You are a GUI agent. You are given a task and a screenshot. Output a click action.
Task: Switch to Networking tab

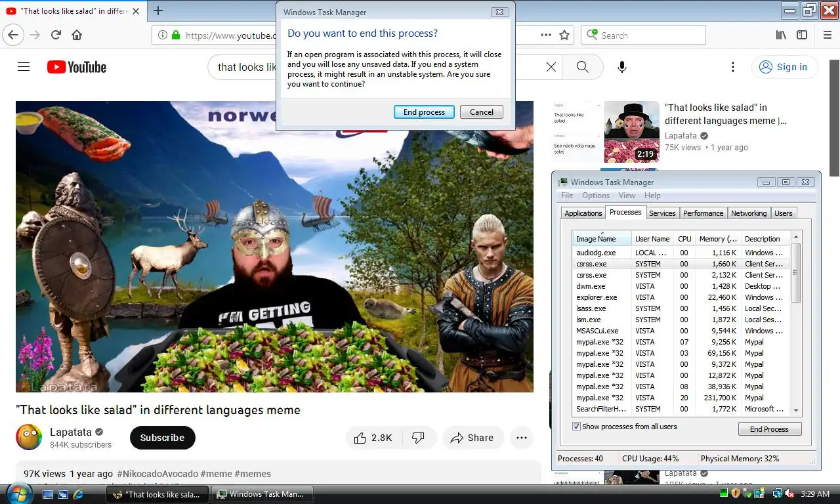pos(749,213)
